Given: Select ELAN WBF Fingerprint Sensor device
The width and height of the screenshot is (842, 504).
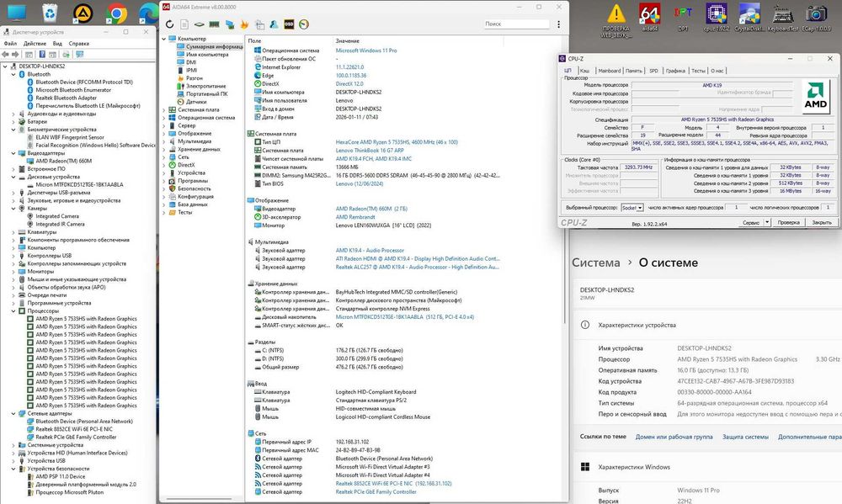Looking at the screenshot, I should [x=70, y=137].
